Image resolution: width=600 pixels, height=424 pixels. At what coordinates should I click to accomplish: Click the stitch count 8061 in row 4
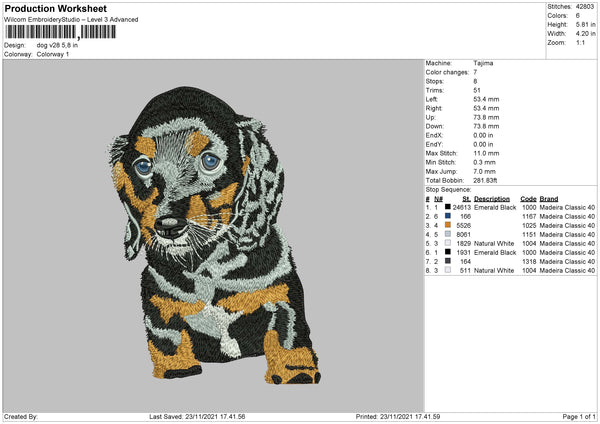[x=463, y=235]
